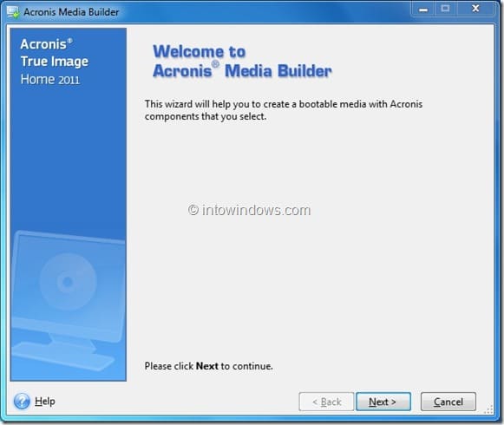
Task: Click the Next button to continue
Action: point(383,402)
